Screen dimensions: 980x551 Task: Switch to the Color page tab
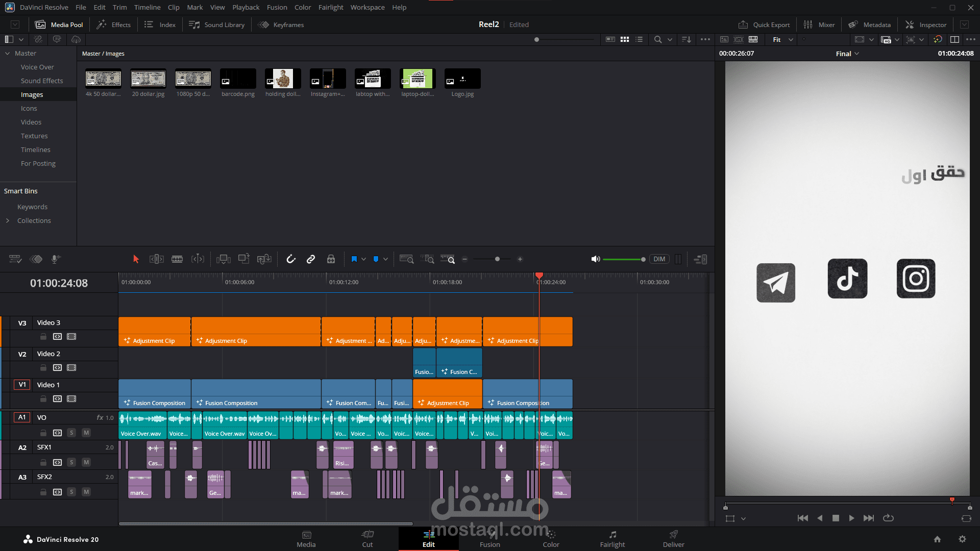[551, 539]
